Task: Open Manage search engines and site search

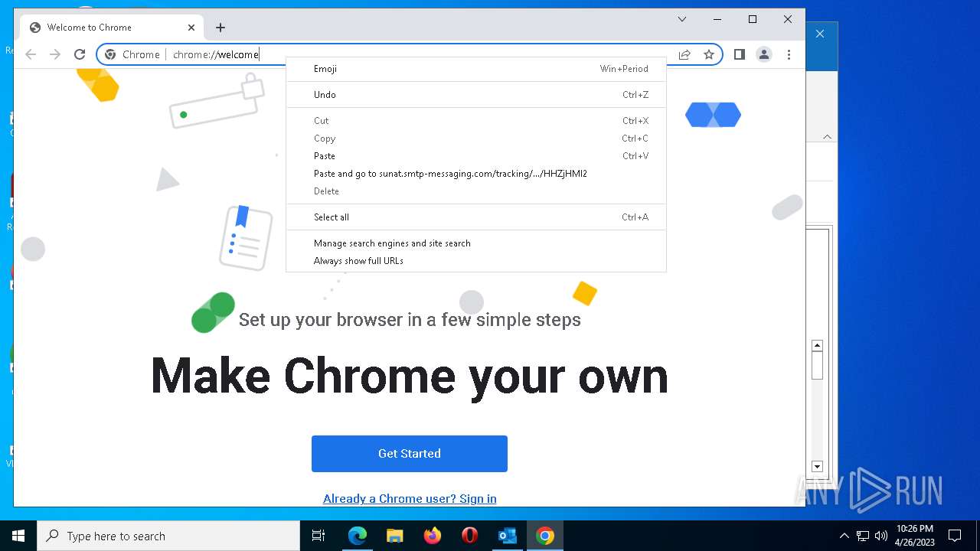Action: pos(476,243)
